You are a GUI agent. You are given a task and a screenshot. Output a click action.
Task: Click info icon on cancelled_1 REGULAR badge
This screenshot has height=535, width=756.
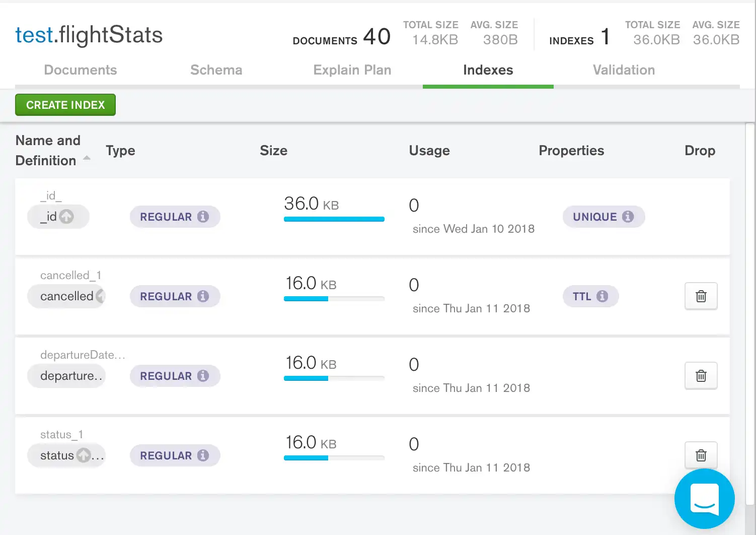coord(203,296)
